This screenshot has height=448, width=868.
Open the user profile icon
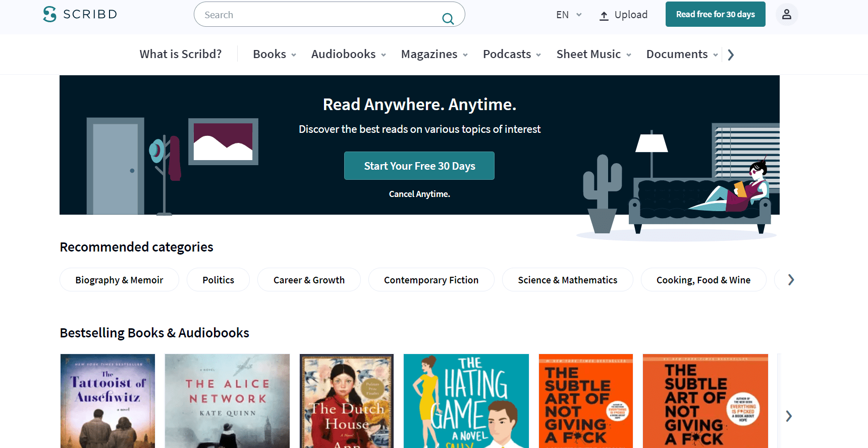pyautogui.click(x=786, y=15)
